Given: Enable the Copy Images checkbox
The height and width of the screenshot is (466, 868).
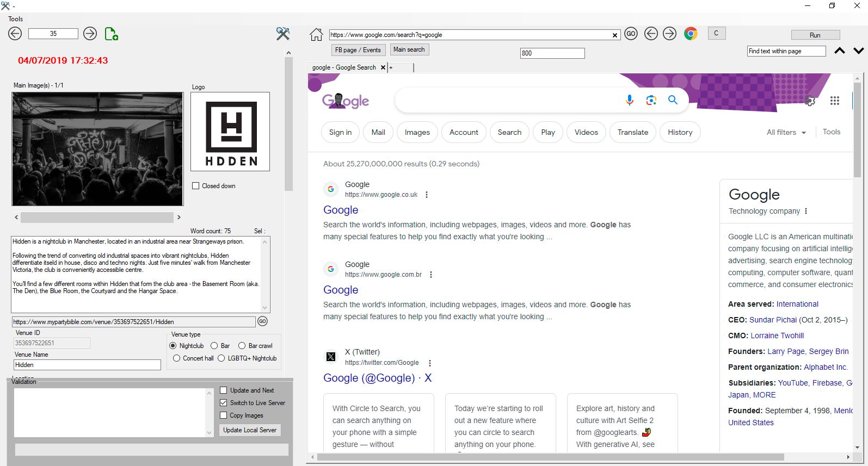Looking at the screenshot, I should coord(223,415).
